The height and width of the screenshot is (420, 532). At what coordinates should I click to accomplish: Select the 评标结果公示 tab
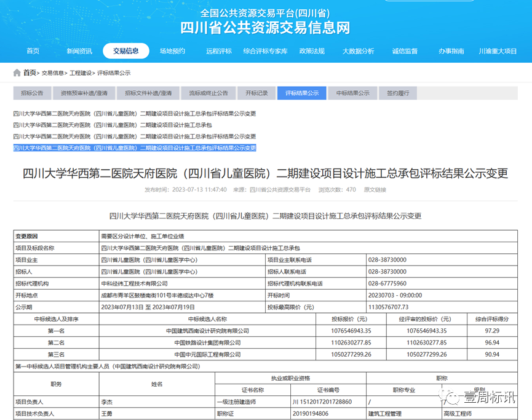(302, 93)
